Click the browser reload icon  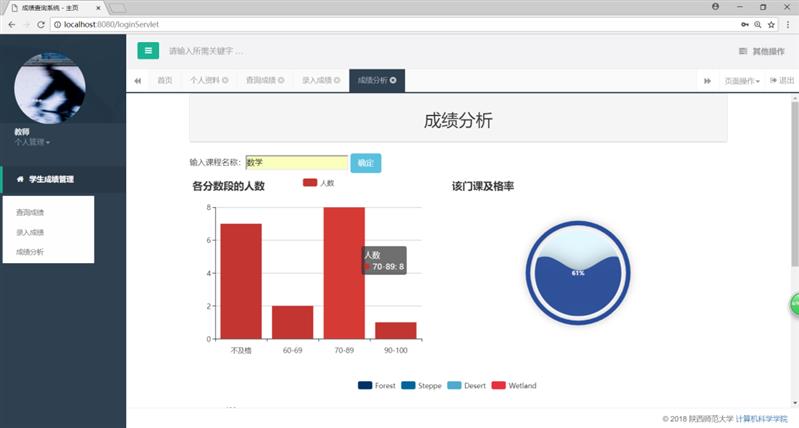[43, 24]
